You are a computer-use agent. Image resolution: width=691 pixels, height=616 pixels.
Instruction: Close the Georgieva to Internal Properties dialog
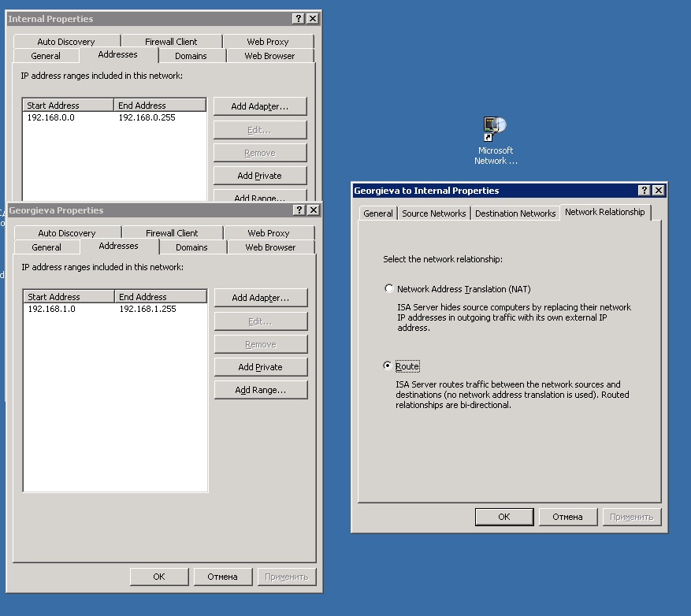tap(659, 191)
